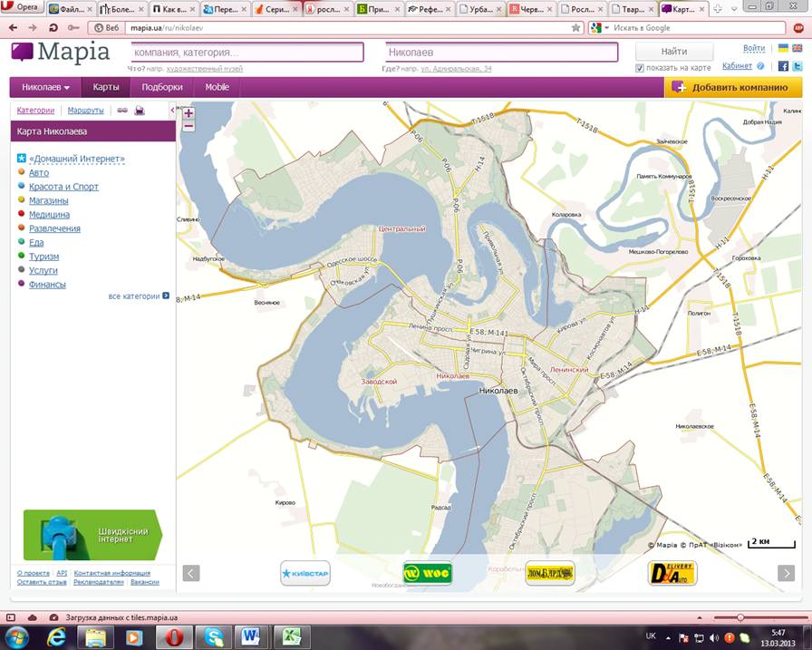The image size is (812, 650).
Task: Open the Медицина category link
Action: 48,215
